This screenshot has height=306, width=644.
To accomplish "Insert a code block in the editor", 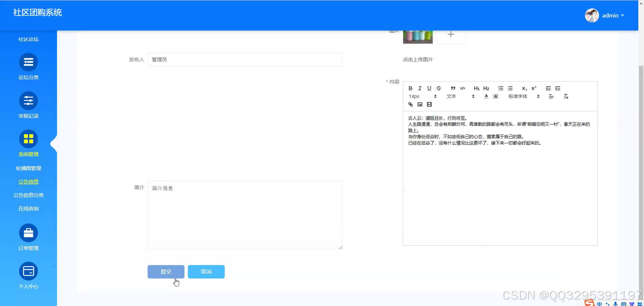I will point(463,88).
